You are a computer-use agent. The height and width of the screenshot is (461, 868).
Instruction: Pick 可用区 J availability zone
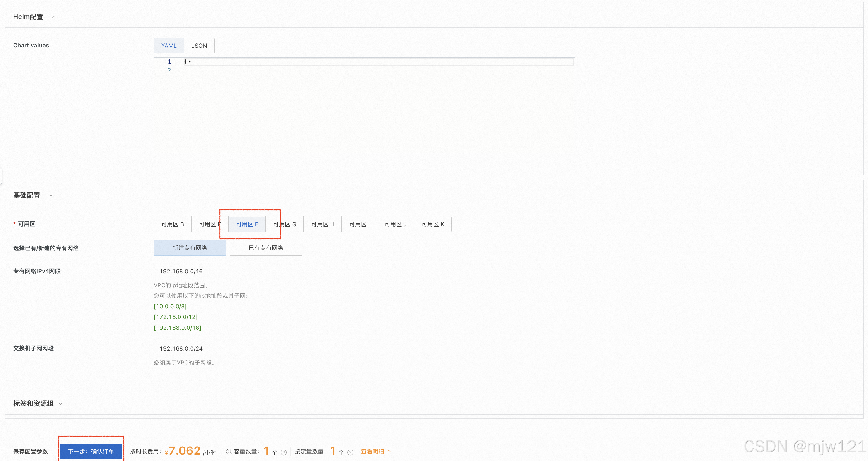tap(395, 224)
